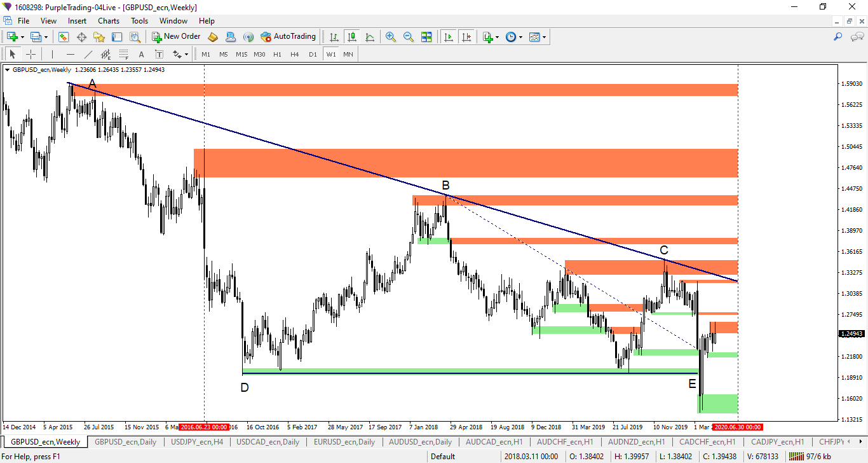Select the D1 timeframe button
868x463 pixels.
point(313,54)
